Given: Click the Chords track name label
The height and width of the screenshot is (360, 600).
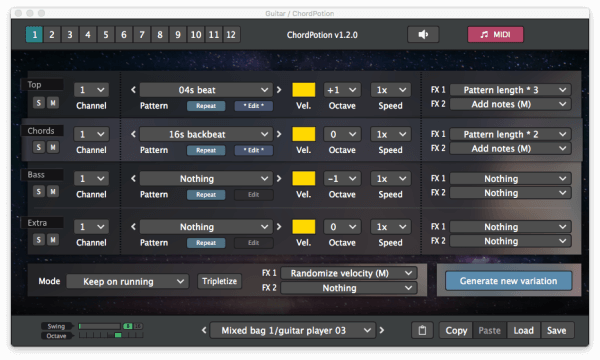Looking at the screenshot, I should pyautogui.click(x=41, y=131).
